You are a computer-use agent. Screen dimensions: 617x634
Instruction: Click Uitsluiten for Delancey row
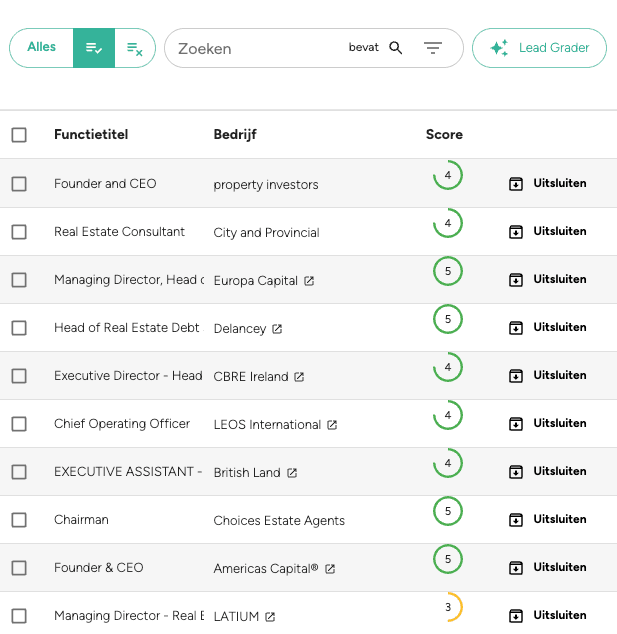point(548,328)
